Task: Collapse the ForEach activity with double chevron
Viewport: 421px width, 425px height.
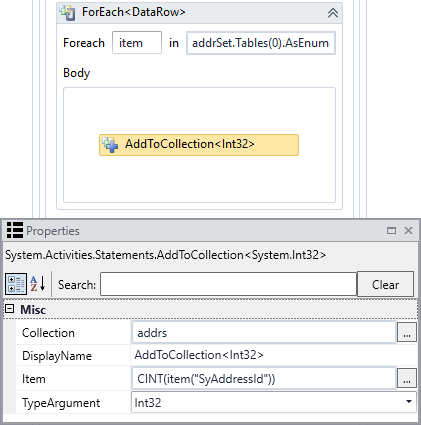Action: [333, 13]
